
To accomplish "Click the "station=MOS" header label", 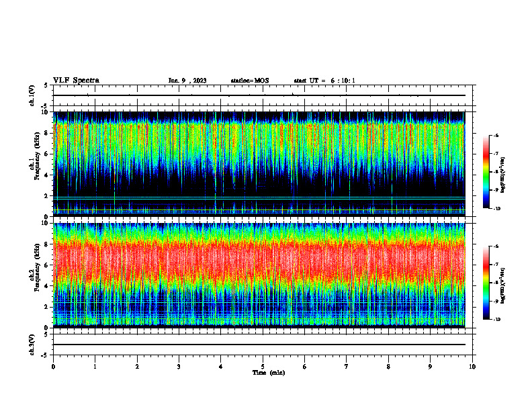I will (x=250, y=81).
